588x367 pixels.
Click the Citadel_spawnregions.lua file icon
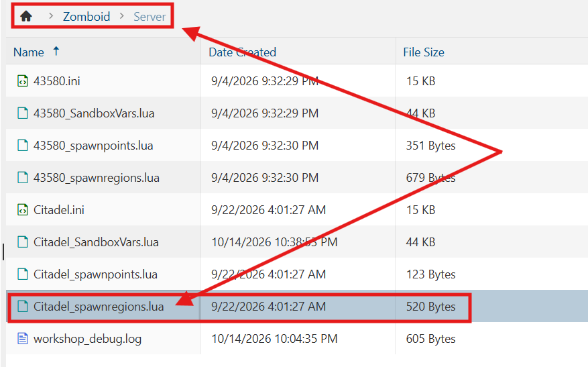(23, 307)
